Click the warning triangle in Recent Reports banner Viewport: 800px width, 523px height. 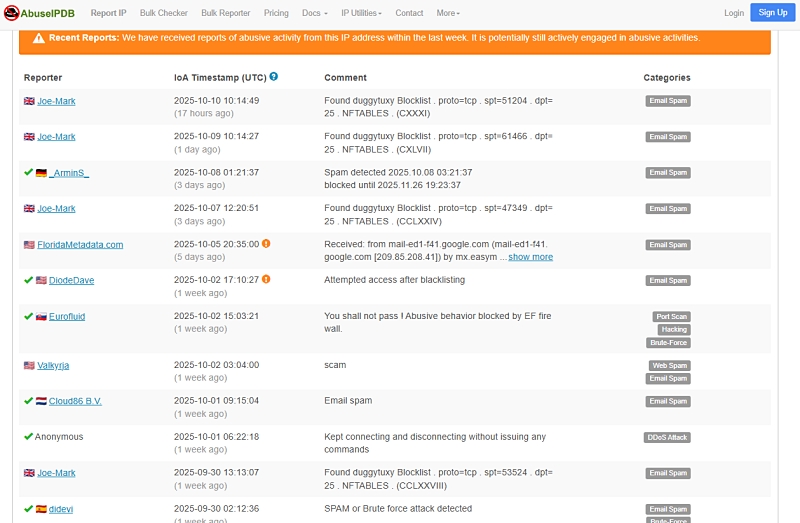(38, 38)
